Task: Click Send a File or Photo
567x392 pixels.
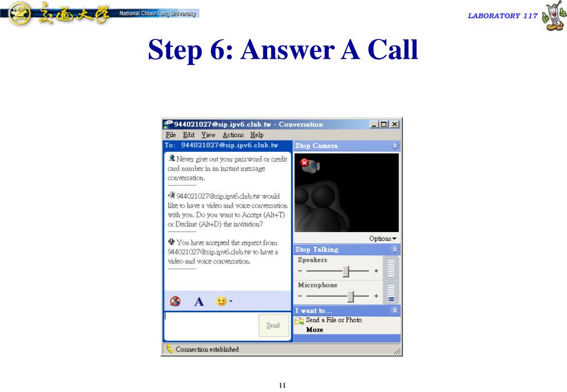Action: [x=334, y=320]
